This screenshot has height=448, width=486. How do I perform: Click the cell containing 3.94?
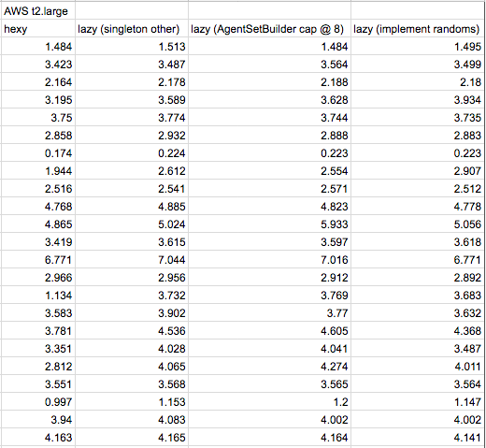[38, 420]
